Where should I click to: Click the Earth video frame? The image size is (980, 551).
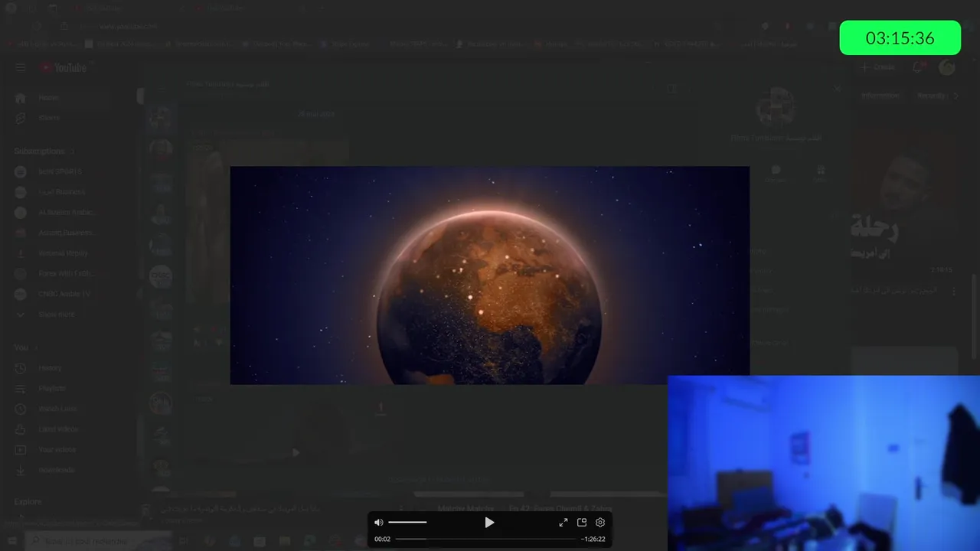tap(490, 275)
